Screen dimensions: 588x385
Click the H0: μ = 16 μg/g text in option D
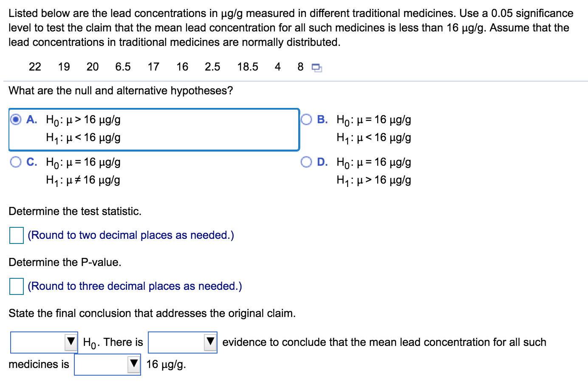(x=373, y=162)
